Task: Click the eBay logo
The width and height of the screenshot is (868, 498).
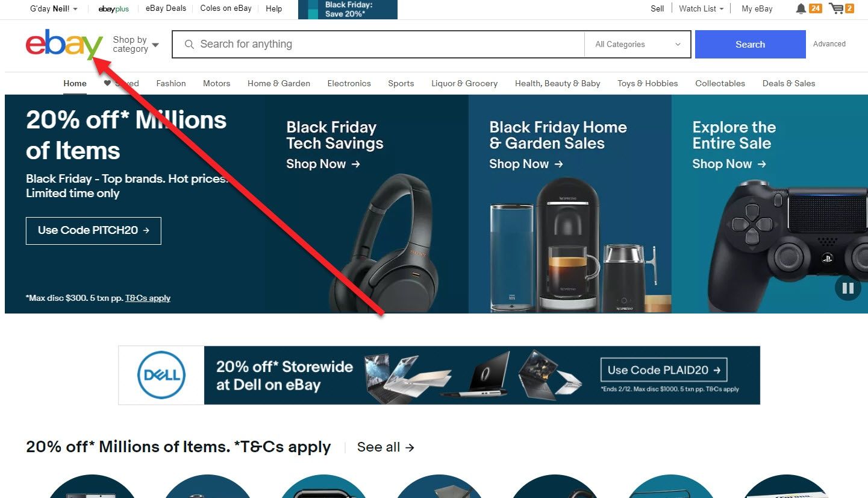Action: pyautogui.click(x=64, y=44)
